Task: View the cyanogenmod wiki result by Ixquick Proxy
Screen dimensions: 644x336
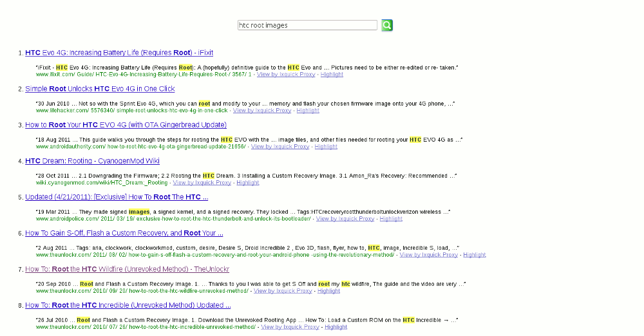Action: click(202, 183)
